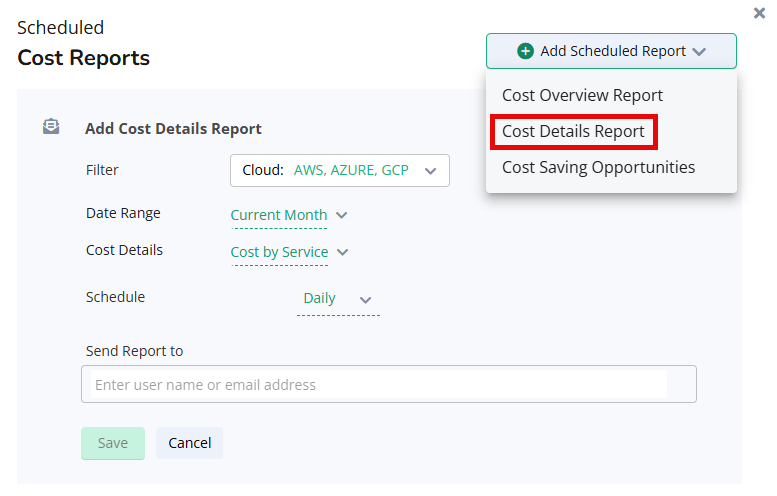Choose the highlighted Cost Details Report option
This screenshot has width=777, height=496.
pyautogui.click(x=573, y=132)
